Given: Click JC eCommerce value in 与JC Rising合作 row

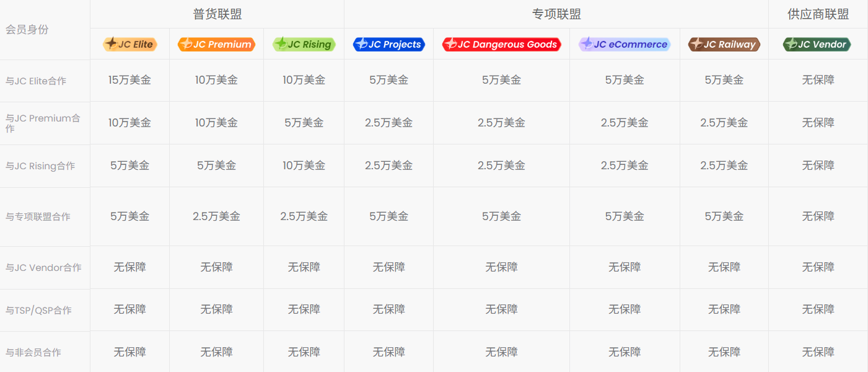Looking at the screenshot, I should [x=625, y=166].
